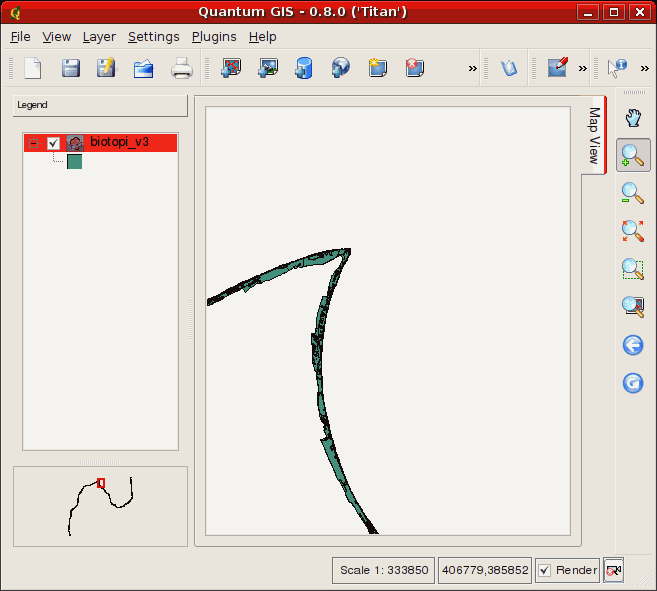Screen dimensions: 657x591
Task: Click the blue map plugin icon
Action: point(509,68)
